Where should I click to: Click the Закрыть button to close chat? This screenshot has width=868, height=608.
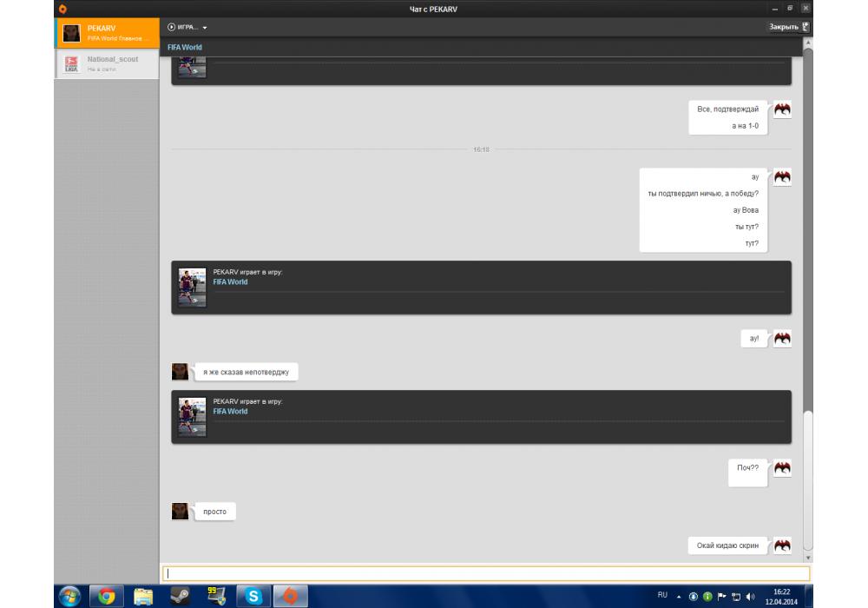coord(787,27)
